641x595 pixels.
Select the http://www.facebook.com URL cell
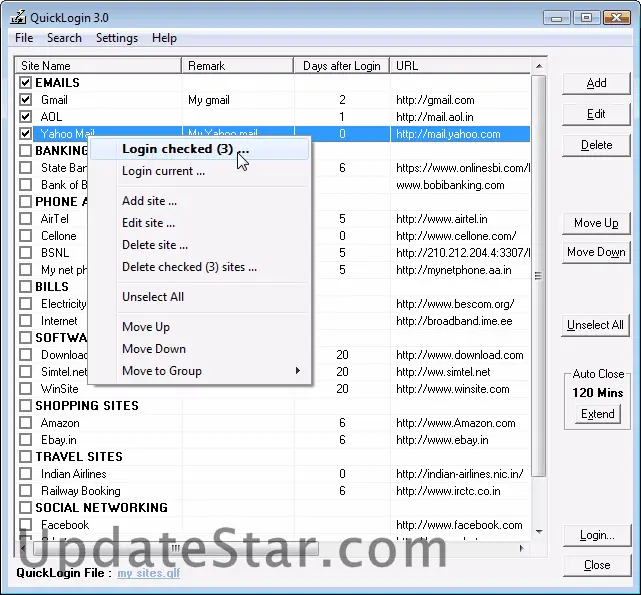click(x=459, y=525)
